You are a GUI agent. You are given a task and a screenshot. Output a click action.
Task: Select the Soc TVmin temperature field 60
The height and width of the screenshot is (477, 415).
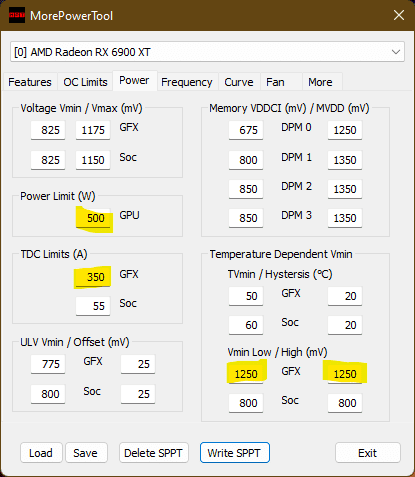coord(246,325)
